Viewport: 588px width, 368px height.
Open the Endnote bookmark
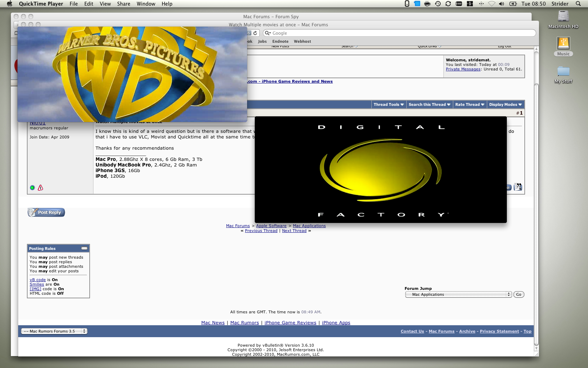pyautogui.click(x=280, y=41)
